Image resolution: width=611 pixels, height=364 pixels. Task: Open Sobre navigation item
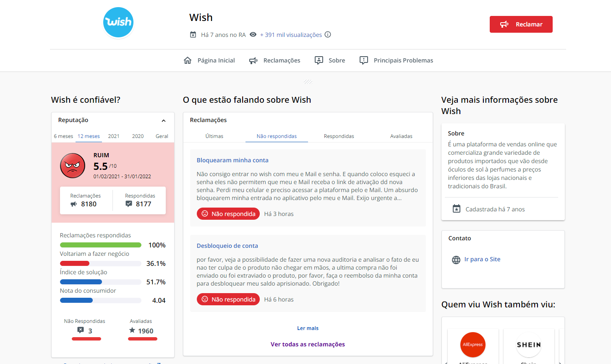[330, 60]
